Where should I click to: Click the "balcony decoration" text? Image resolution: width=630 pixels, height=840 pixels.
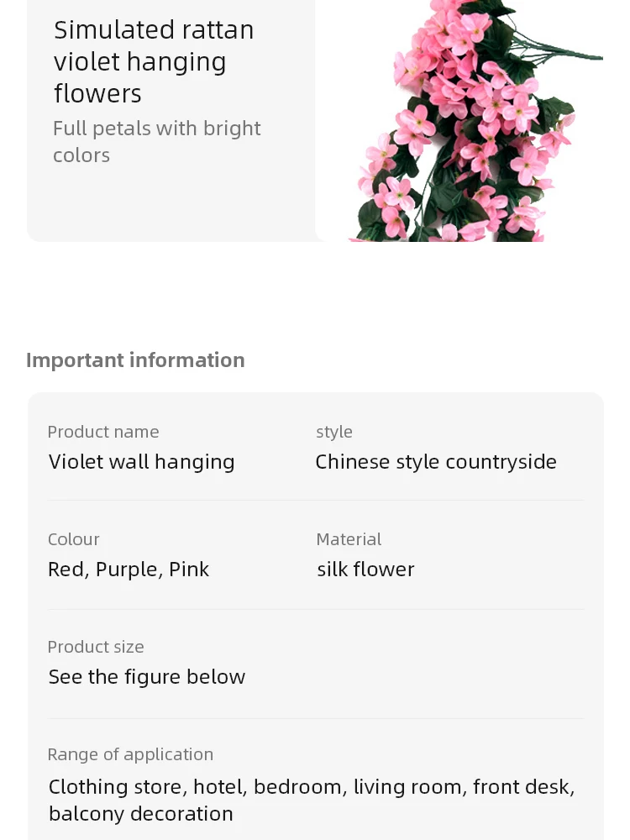pos(140,814)
